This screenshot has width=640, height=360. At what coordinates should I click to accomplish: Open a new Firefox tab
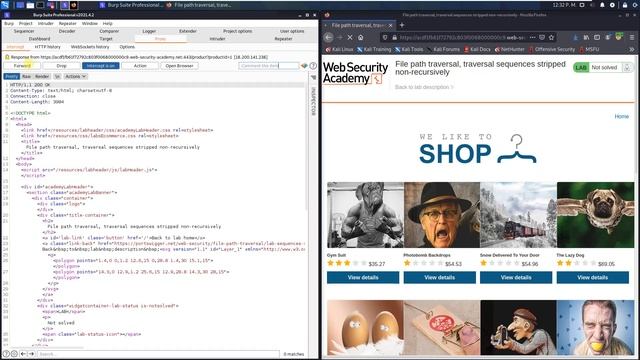tap(402, 25)
